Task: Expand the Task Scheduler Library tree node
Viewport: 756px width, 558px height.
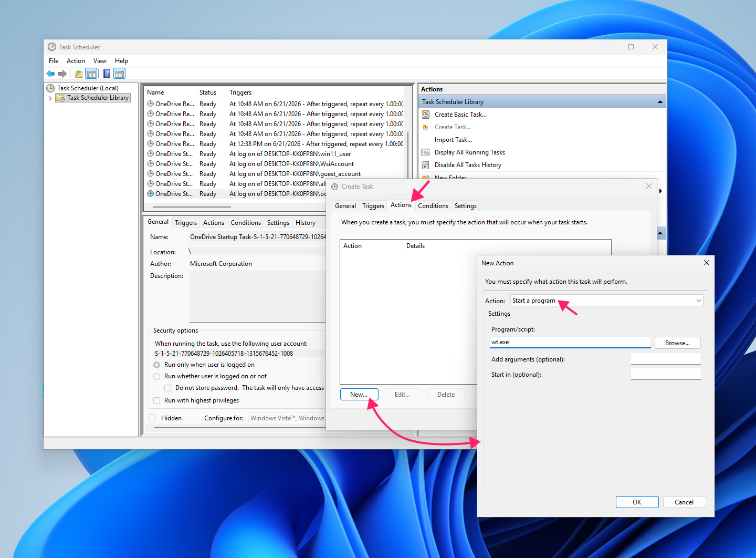Action: 50,98
